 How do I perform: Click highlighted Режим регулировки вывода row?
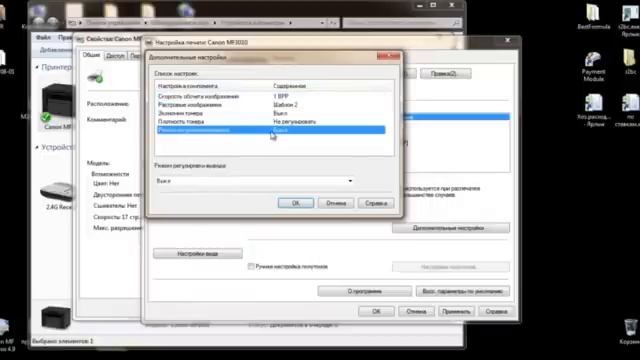(x=271, y=130)
